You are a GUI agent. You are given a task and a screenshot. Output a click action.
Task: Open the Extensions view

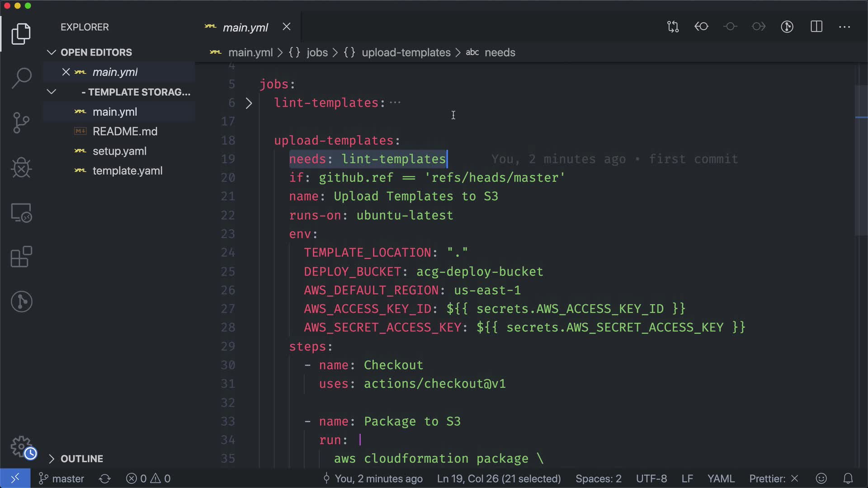[x=21, y=257]
